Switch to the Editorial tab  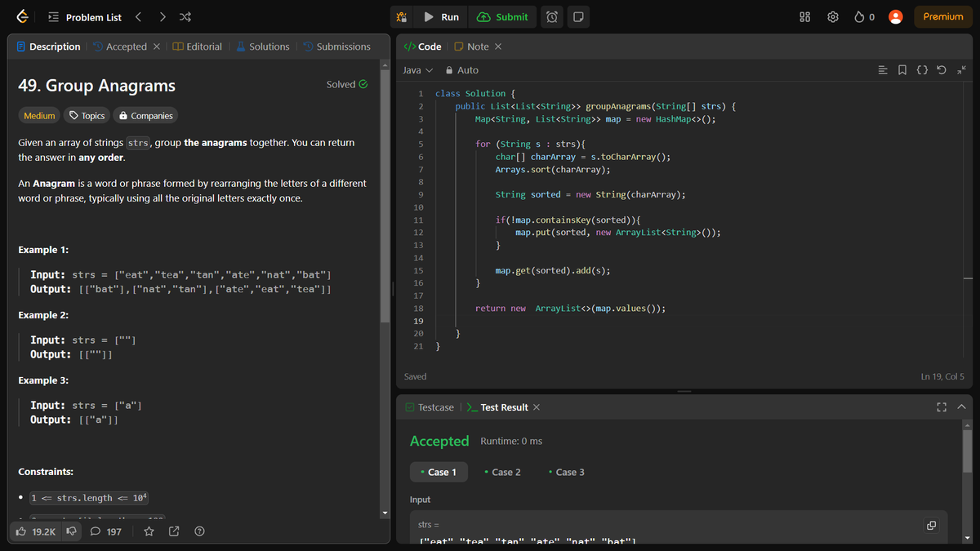click(198, 47)
